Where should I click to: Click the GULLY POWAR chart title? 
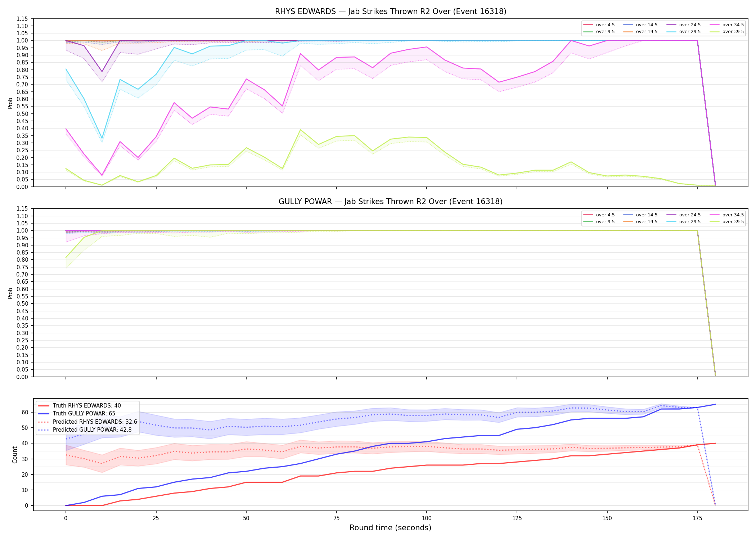pos(391,202)
